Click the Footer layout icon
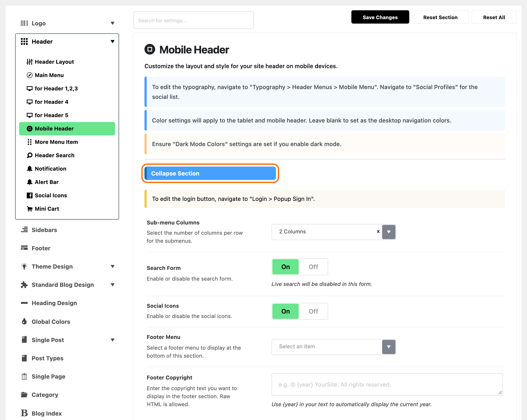Image resolution: width=527 pixels, height=420 pixels. click(x=24, y=248)
